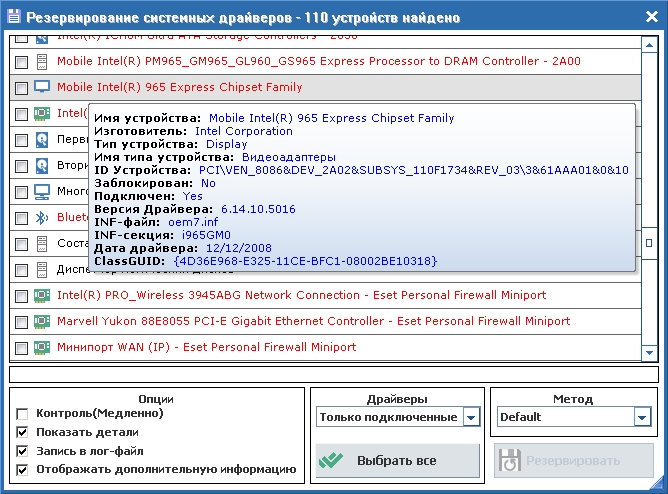Uncheck the 'Показать детали' option
The height and width of the screenshot is (494, 668).
point(22,432)
